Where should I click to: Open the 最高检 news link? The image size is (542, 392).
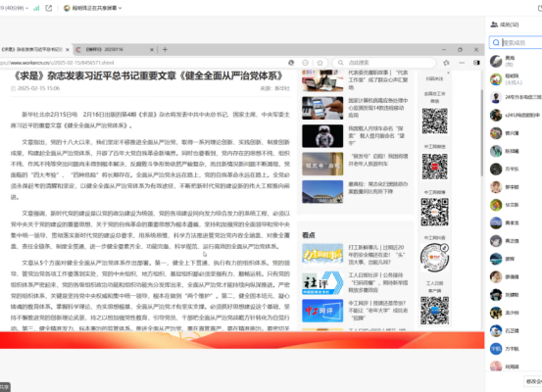pos(378,188)
